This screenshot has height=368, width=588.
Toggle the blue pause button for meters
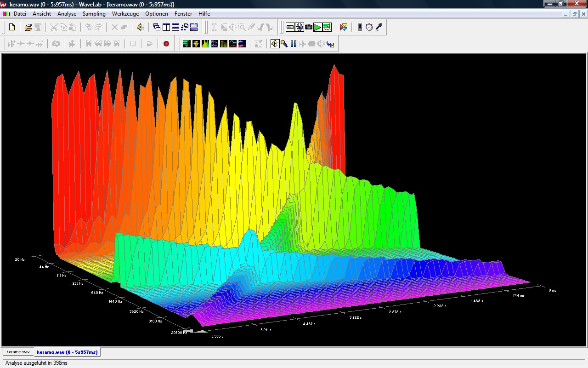click(293, 44)
